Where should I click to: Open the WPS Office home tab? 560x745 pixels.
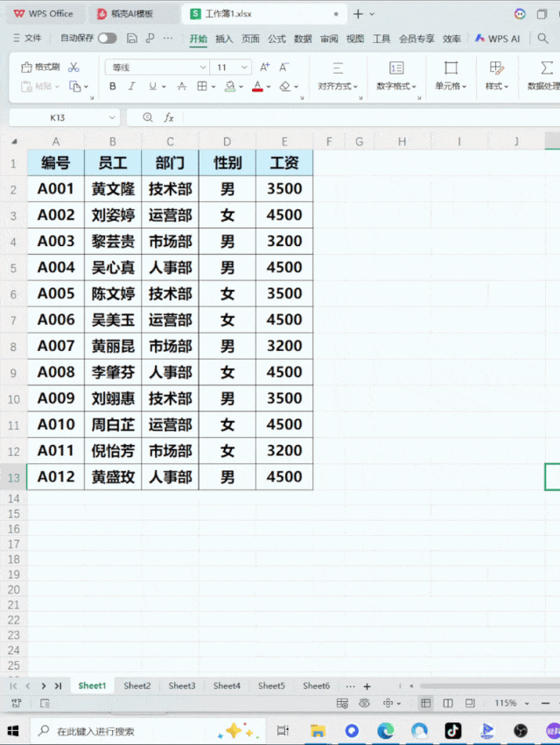pos(44,14)
